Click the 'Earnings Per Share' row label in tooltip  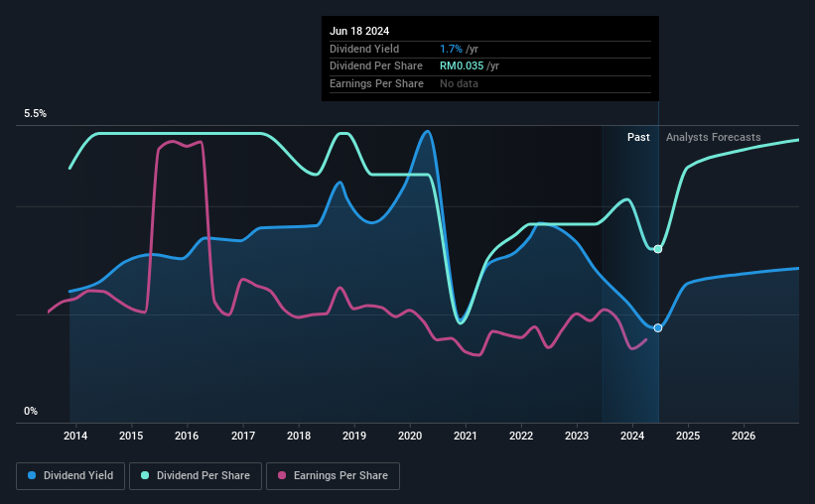(376, 83)
